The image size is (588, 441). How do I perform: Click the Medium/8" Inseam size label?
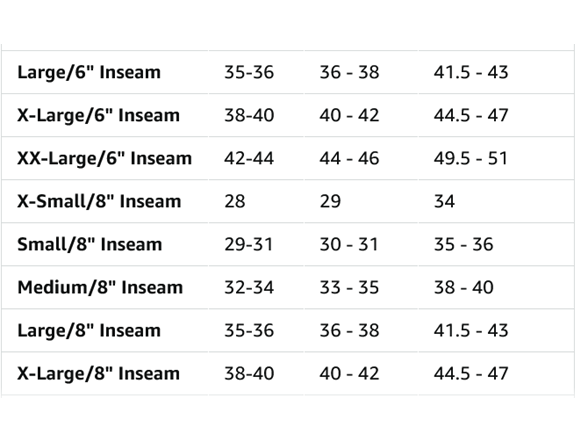[100, 288]
